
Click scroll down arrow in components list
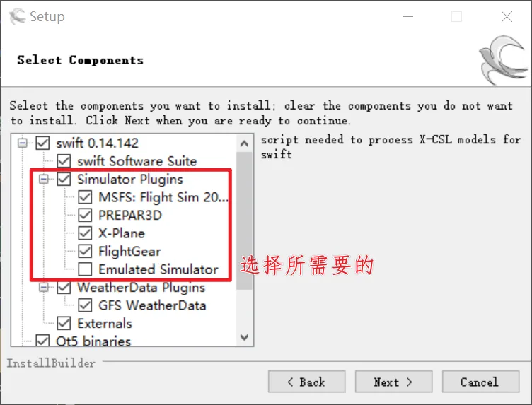pyautogui.click(x=244, y=337)
